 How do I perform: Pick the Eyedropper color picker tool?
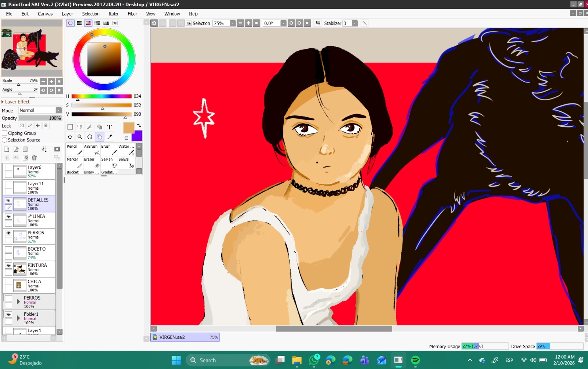(x=110, y=137)
